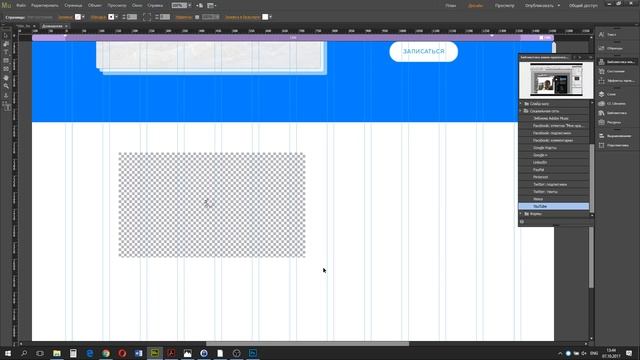Switch to the Просмотр mode

504,5
